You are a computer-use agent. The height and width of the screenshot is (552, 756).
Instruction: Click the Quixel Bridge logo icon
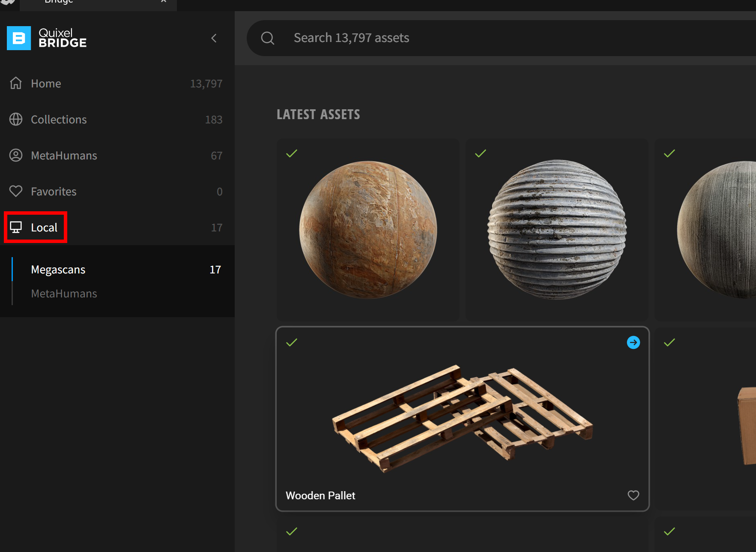(x=19, y=38)
